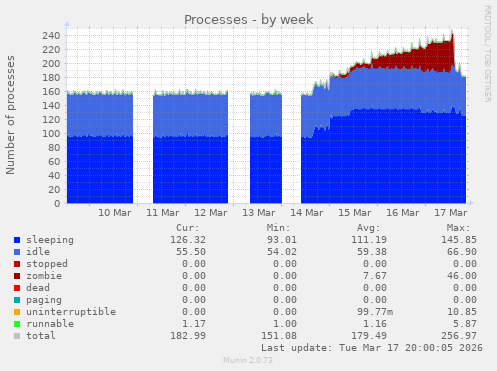Screen dimensions: 497x371
Task: Click the sleeping legend color swatch
Action: (x=17, y=240)
